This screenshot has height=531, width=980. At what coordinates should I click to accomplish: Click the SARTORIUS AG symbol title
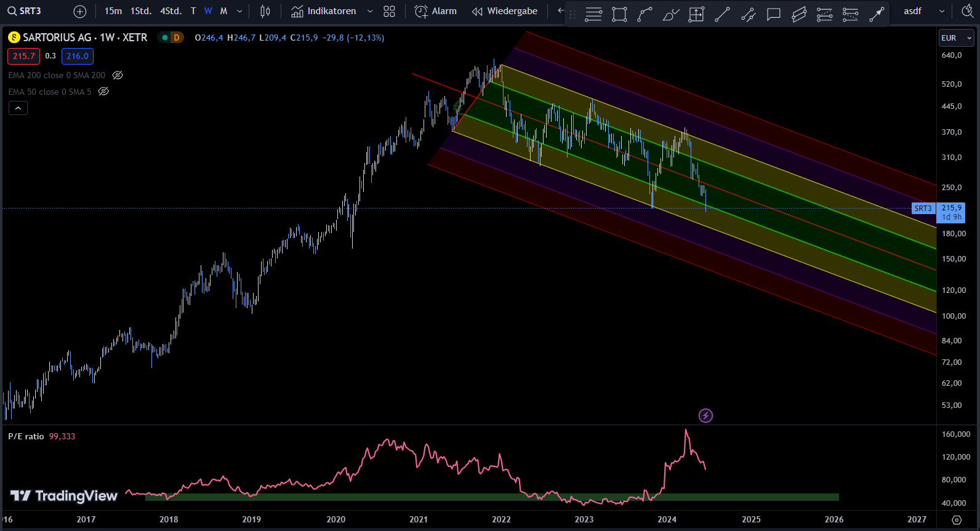pos(85,38)
